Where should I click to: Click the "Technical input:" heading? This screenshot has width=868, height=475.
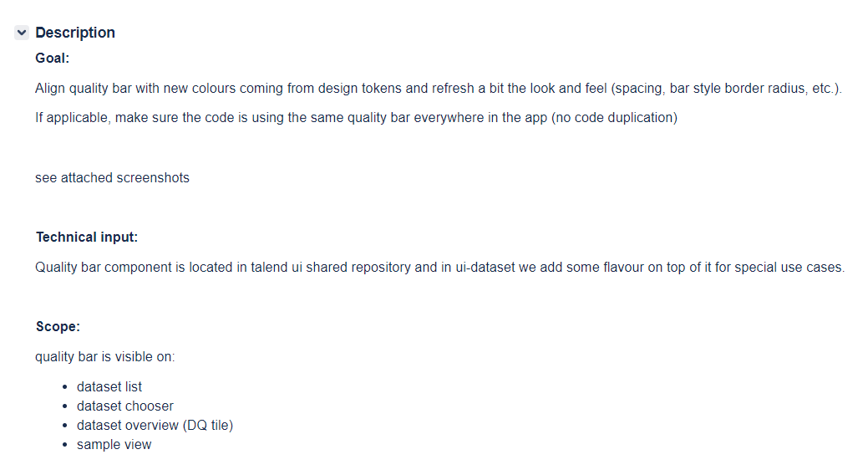click(87, 238)
